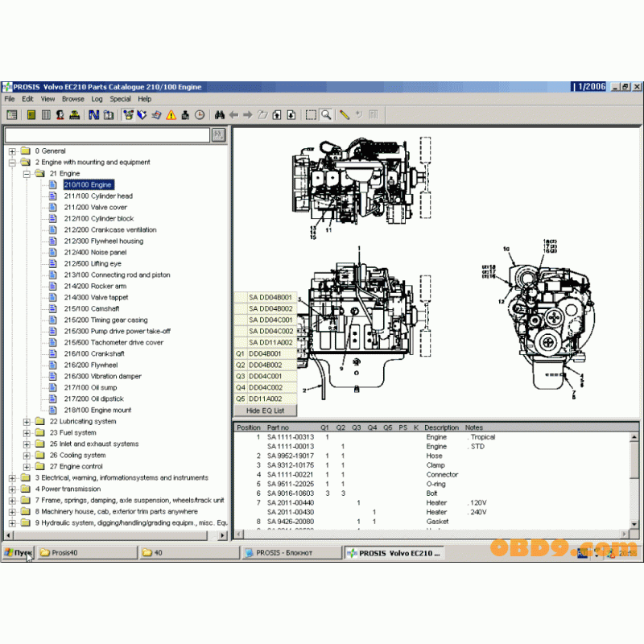The image size is (644, 644).
Task: Select part SA 1111-00313 Engine Tropical row
Action: [431, 437]
